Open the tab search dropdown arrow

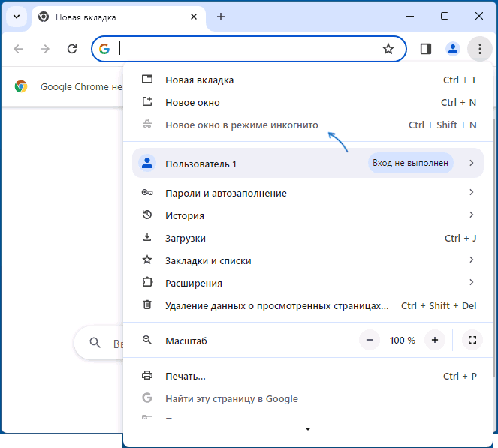tap(17, 17)
